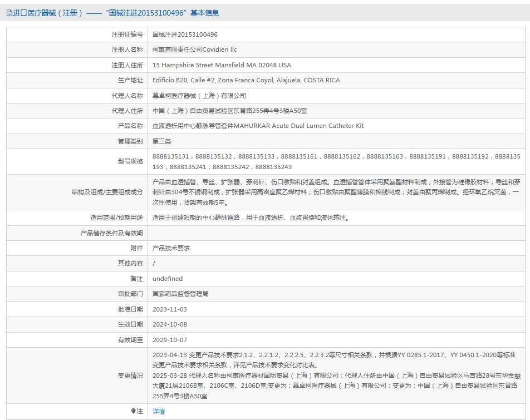
Task: Select the 备注 value undefined
Action: pos(168,278)
